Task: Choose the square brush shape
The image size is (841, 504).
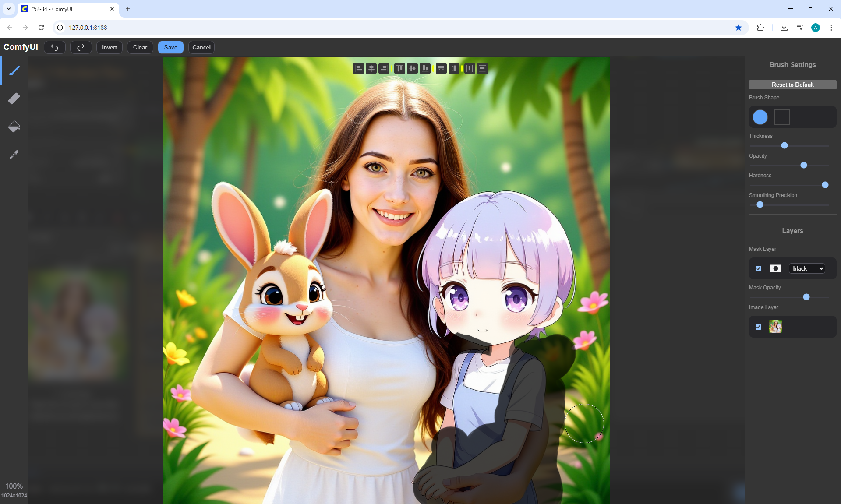Action: [782, 117]
